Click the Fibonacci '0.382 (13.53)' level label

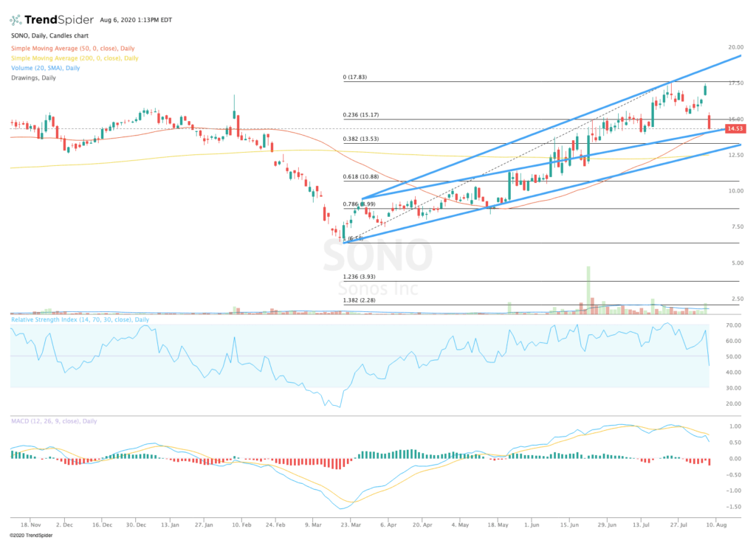click(x=360, y=139)
